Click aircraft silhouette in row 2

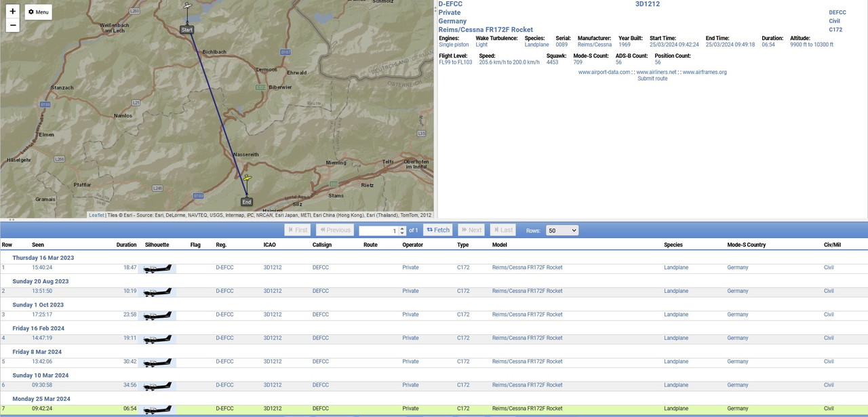[157, 292]
